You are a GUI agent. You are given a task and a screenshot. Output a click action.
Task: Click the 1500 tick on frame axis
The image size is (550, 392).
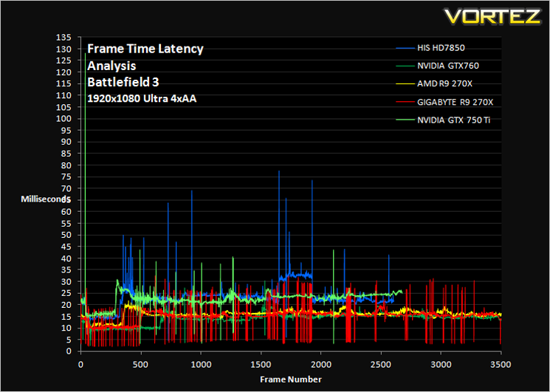pyautogui.click(x=261, y=364)
